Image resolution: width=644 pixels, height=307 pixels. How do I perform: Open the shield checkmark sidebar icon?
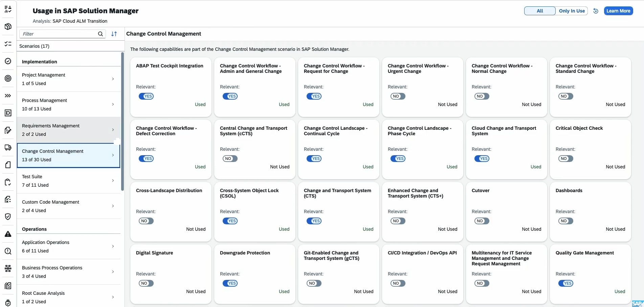point(8,217)
